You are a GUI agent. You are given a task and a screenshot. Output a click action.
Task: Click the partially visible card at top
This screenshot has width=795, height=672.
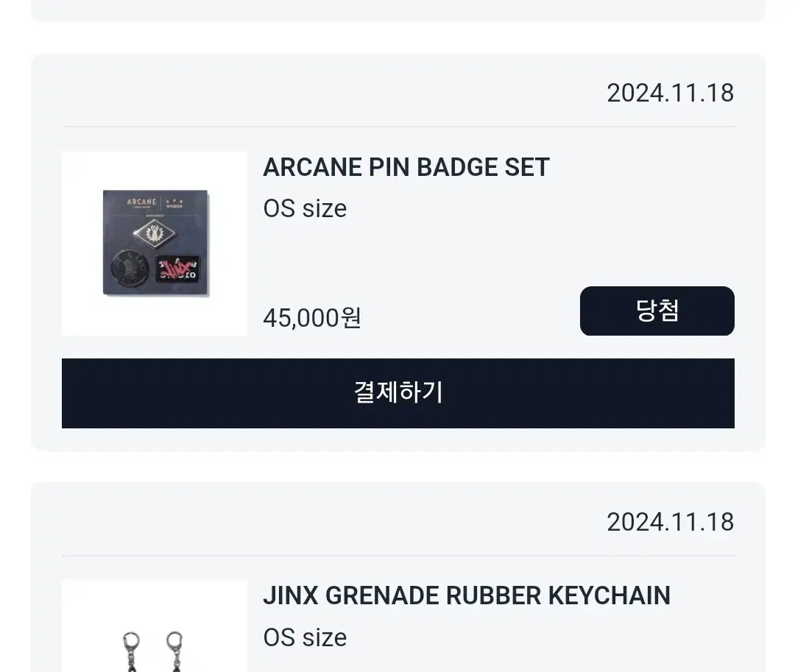click(x=398, y=10)
